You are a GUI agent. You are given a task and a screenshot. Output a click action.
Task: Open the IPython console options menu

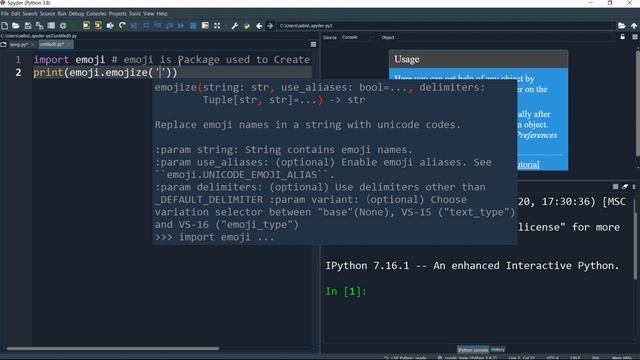tap(634, 187)
